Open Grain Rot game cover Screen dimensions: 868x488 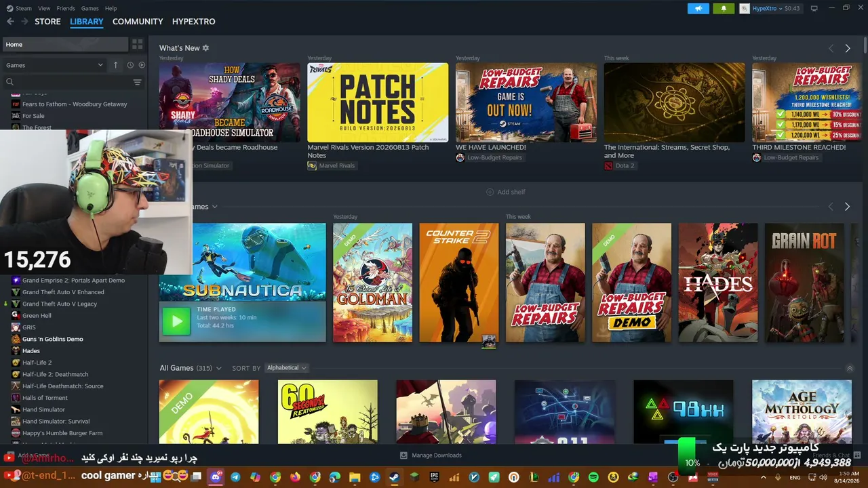804,283
